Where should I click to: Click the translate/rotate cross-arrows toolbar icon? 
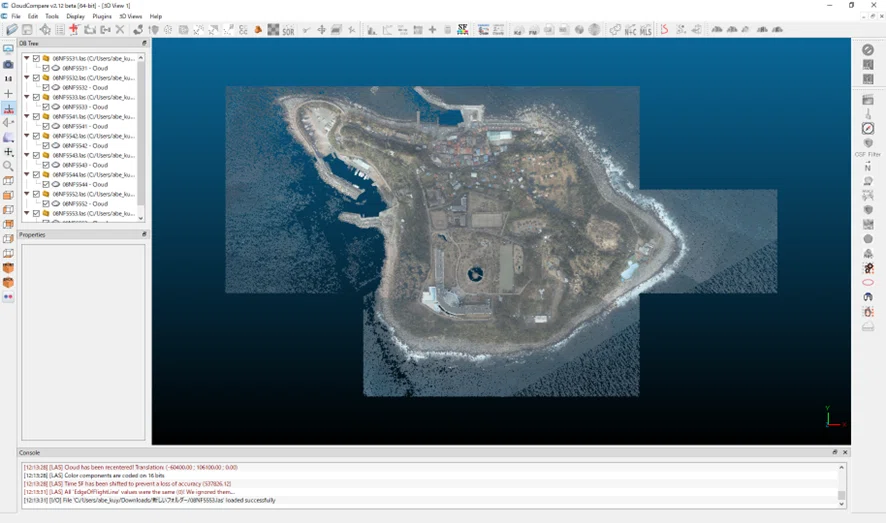pos(322,29)
